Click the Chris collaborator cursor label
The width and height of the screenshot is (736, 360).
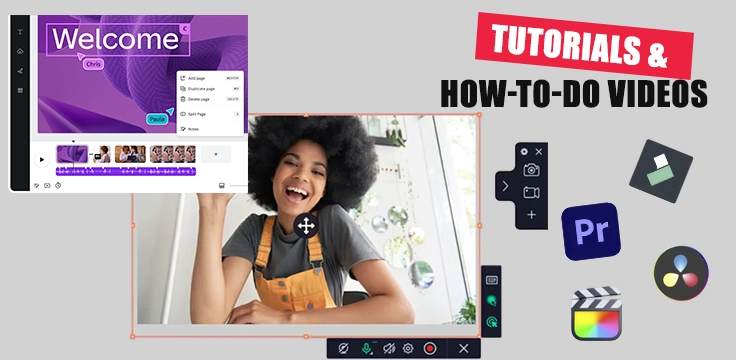pyautogui.click(x=93, y=64)
